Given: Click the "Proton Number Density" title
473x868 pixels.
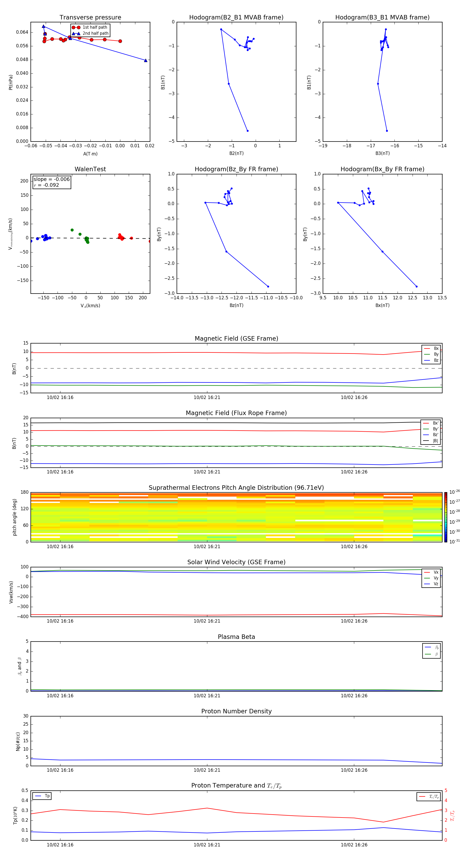Looking at the screenshot, I should point(236,711).
